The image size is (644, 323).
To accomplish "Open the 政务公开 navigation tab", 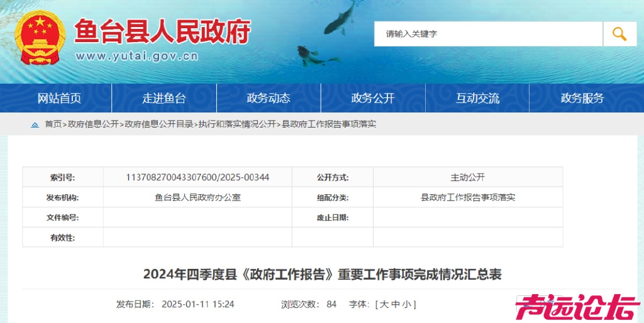I will [373, 98].
